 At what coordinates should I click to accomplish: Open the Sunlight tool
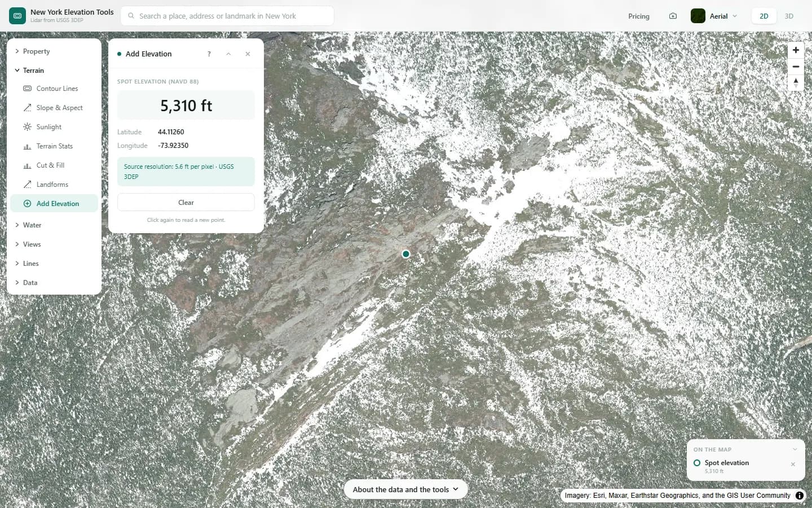[x=54, y=127]
